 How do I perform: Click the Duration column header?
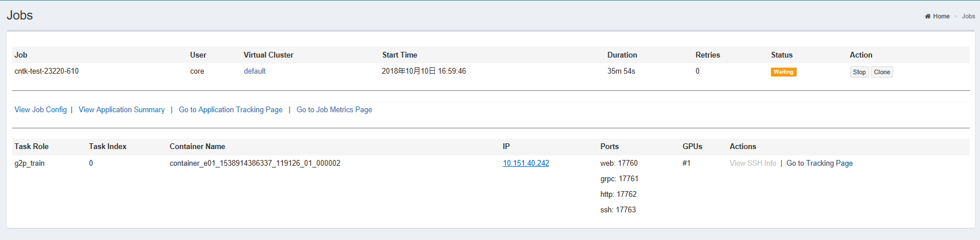click(622, 55)
